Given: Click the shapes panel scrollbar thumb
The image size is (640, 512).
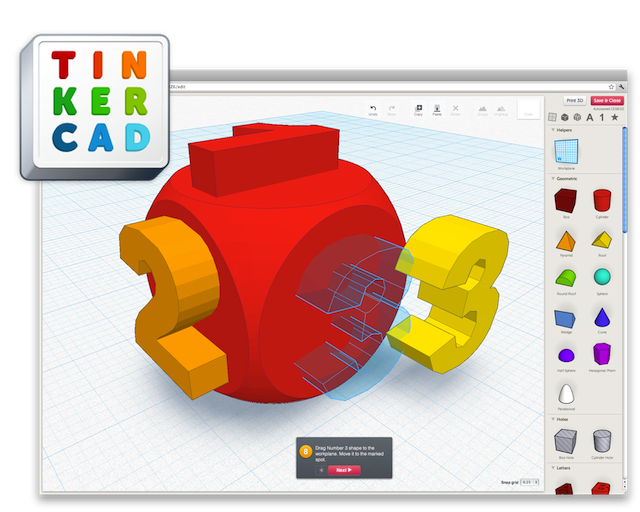Looking at the screenshot, I should (625, 180).
